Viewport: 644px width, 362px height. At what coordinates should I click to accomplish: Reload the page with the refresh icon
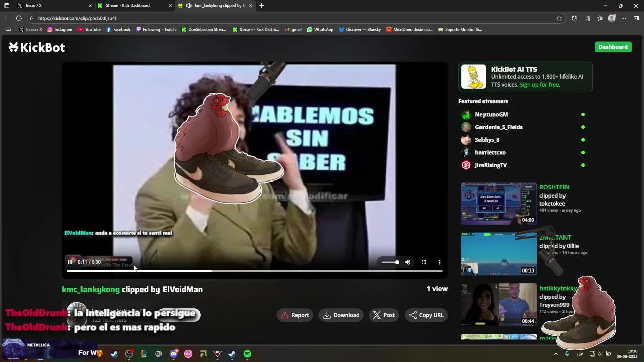19,18
